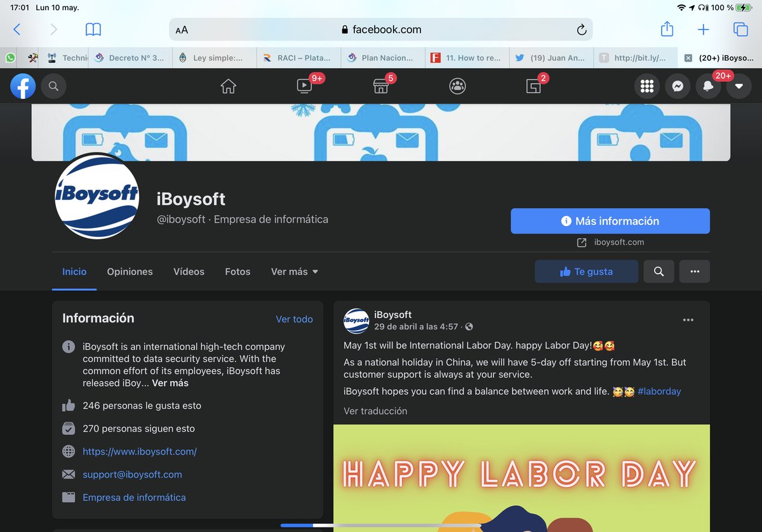Open Facebook search magnifier in top bar
The width and height of the screenshot is (762, 532).
(x=53, y=86)
